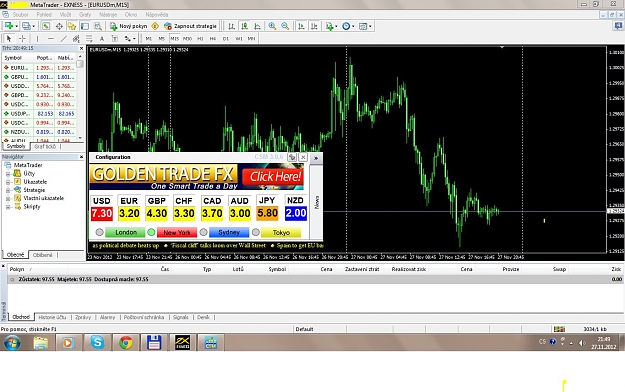Expand the Skripty tree node
Screen dimensions: 625x392
coord(8,207)
